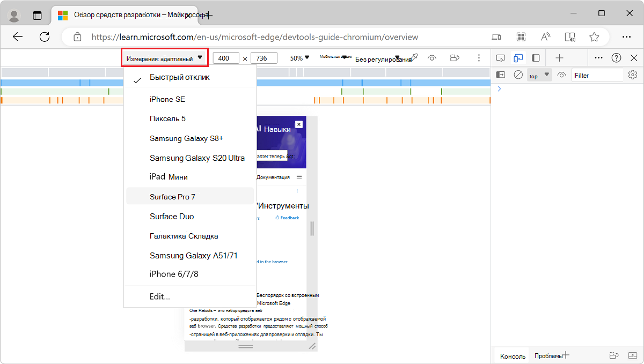644x364 pixels.
Task: Switch to the 'Проблемы' drawer tab
Action: 548,355
